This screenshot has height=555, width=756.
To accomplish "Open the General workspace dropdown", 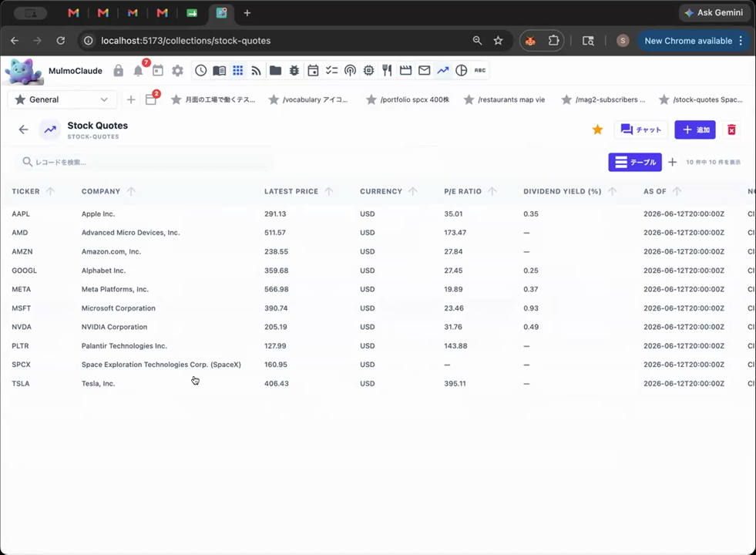I will [62, 99].
